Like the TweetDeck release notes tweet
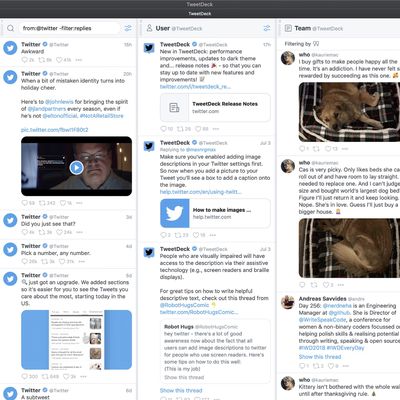 (198, 129)
